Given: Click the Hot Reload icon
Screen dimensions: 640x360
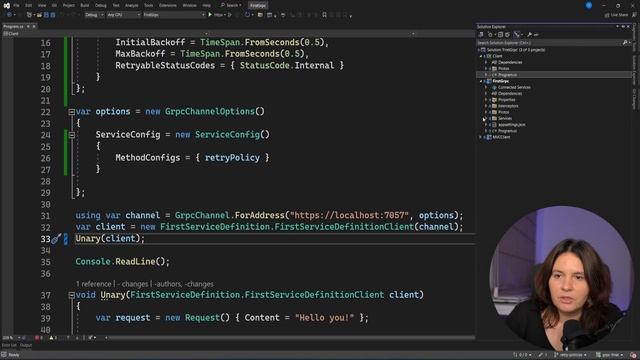Looking at the screenshot, I should (247, 15).
